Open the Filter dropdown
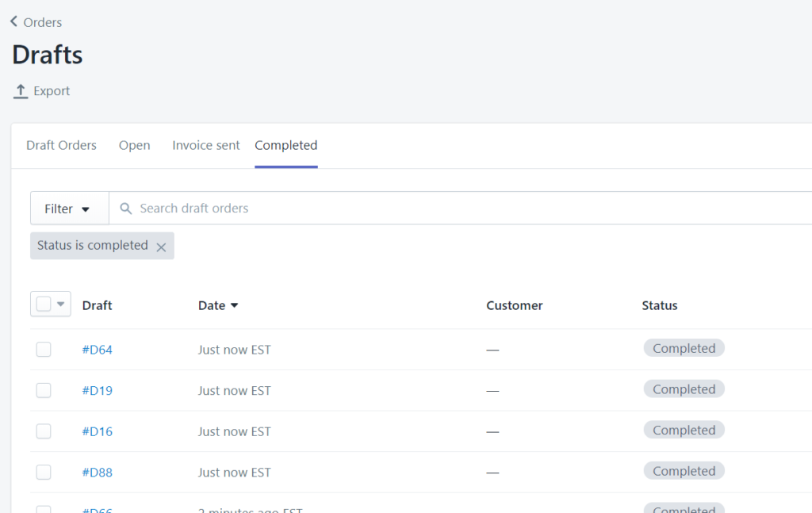Viewport: 812px width, 513px height. [x=68, y=209]
